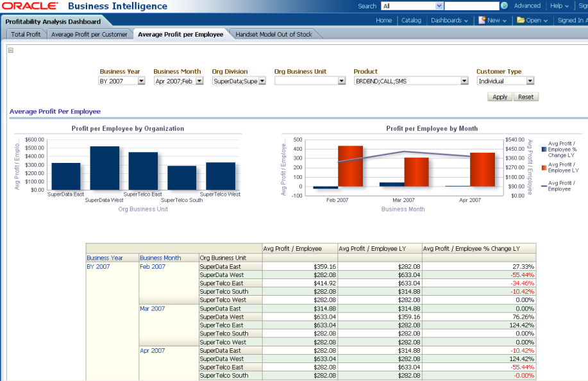Click red legend swatch Avg Profit Employee LY
The image size is (588, 381).
544,167
